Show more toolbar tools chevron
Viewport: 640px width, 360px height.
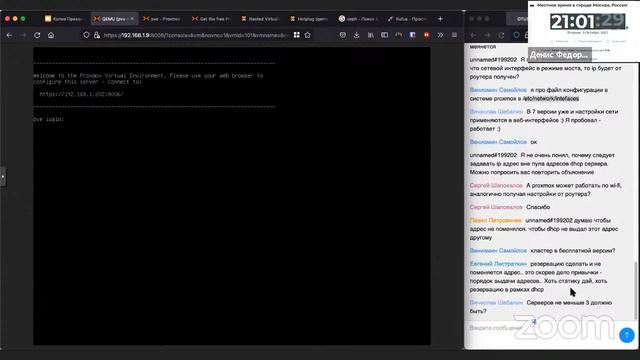(x=440, y=36)
